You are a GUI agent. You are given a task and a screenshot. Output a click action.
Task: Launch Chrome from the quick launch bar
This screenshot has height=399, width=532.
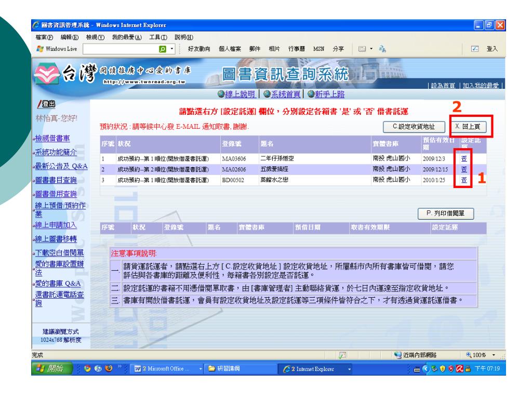coord(87,368)
